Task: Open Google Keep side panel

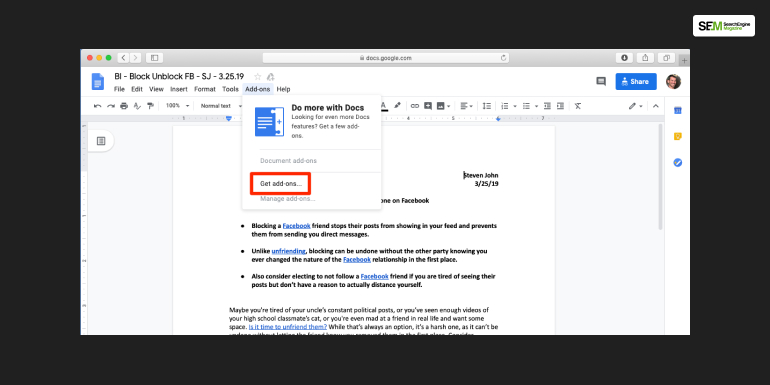Action: [x=678, y=137]
